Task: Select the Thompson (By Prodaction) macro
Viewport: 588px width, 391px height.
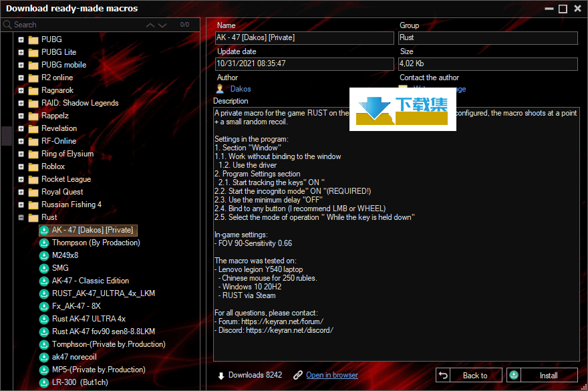Action: click(x=96, y=243)
